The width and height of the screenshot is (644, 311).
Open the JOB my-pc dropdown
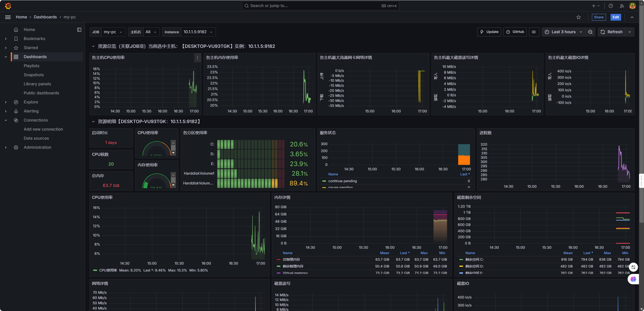[x=113, y=32]
